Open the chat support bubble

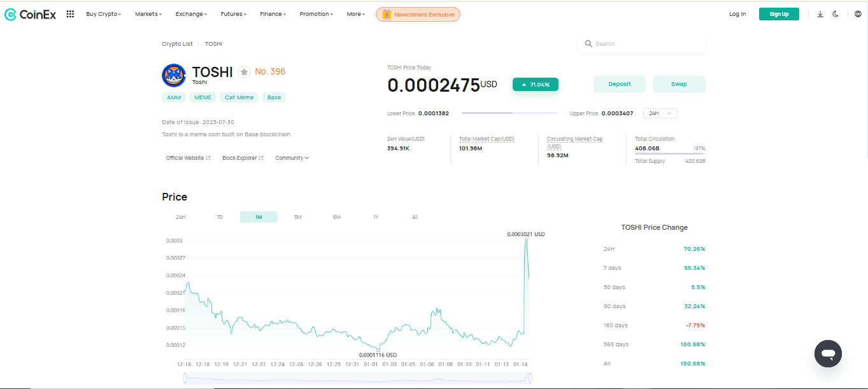tap(828, 353)
